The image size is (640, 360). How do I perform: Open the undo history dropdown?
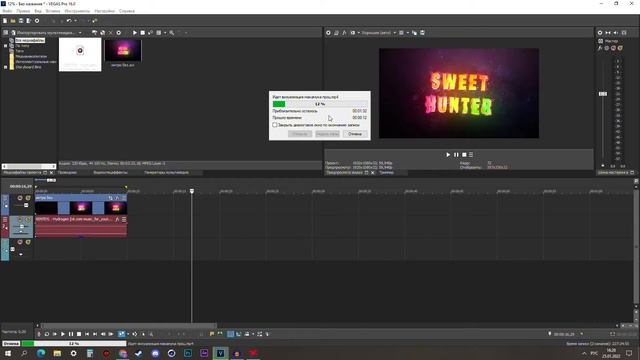point(75,21)
